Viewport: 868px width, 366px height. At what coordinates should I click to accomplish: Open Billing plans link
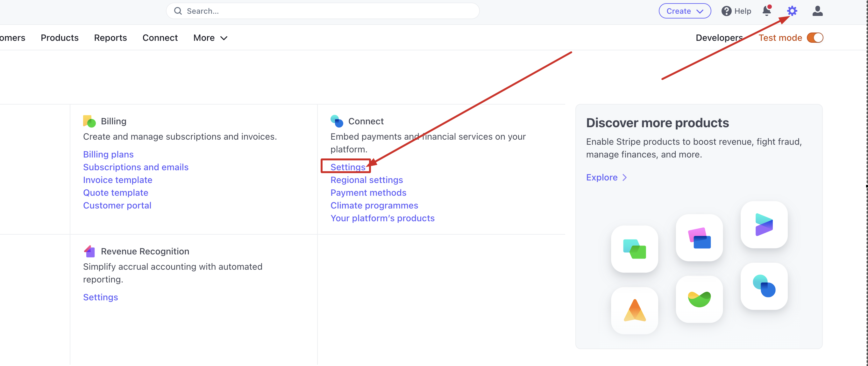click(108, 155)
